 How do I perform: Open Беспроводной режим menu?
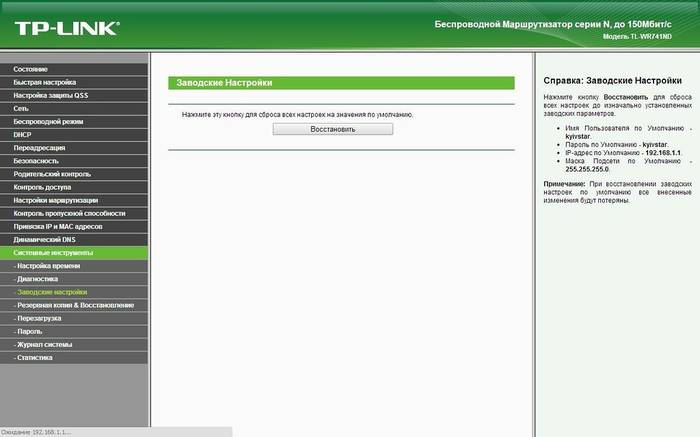click(x=74, y=121)
